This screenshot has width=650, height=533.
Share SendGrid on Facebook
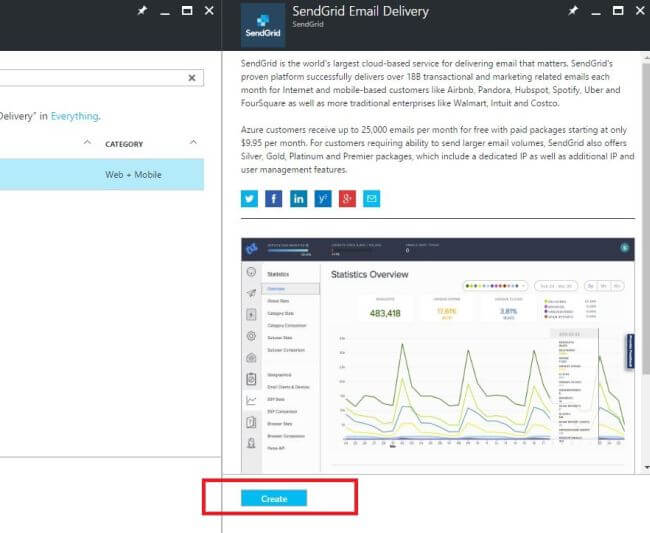click(x=274, y=199)
